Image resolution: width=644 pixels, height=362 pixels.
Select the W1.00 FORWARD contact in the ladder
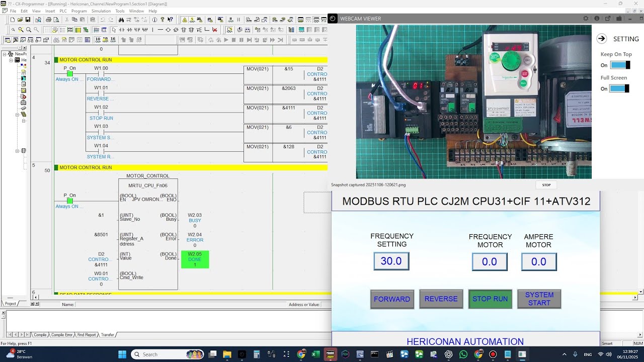(101, 73)
